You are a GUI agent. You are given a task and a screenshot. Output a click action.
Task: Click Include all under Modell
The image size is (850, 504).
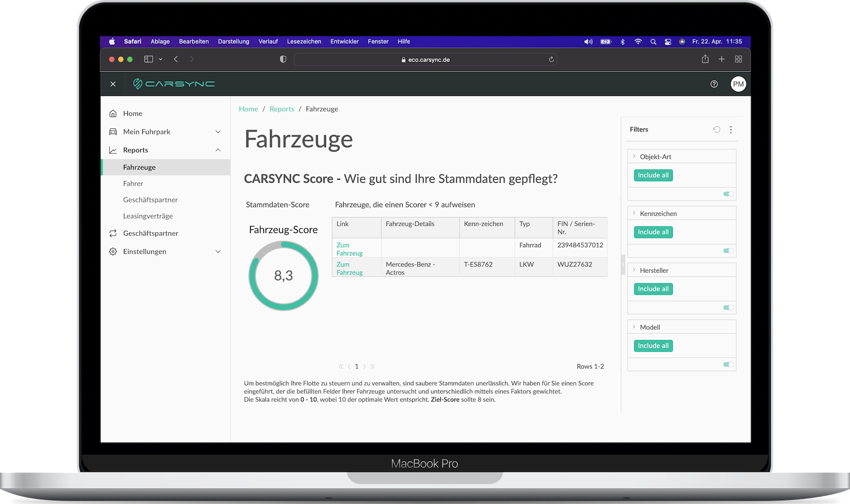[653, 346]
